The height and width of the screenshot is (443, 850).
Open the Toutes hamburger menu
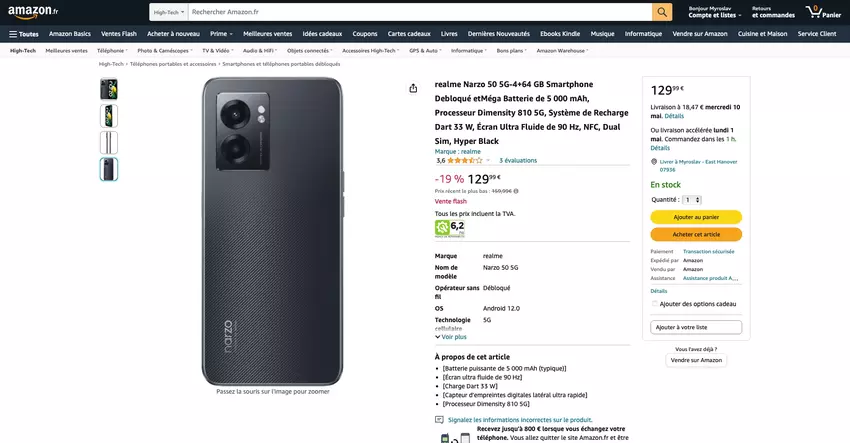point(22,34)
